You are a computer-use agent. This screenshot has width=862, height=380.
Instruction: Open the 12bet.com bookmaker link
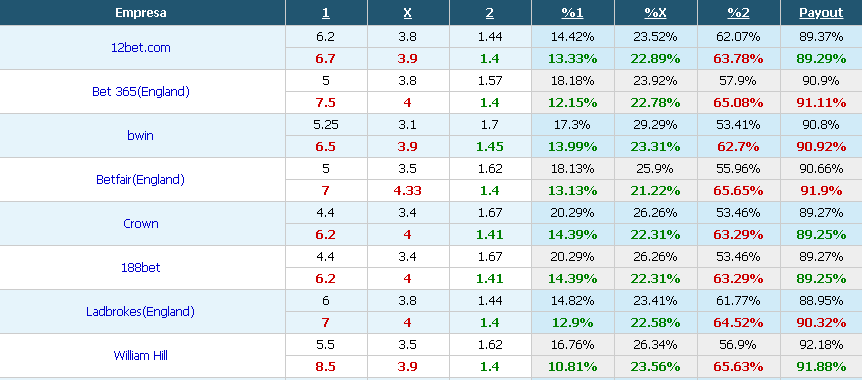click(x=141, y=48)
